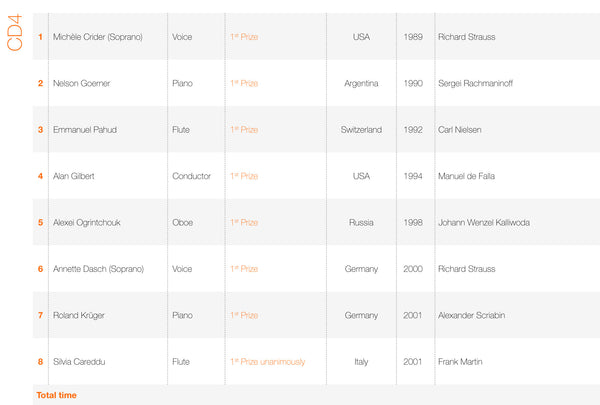Image resolution: width=600 pixels, height=405 pixels.
Task: Click the Oboe instrument cell
Action: point(183,222)
